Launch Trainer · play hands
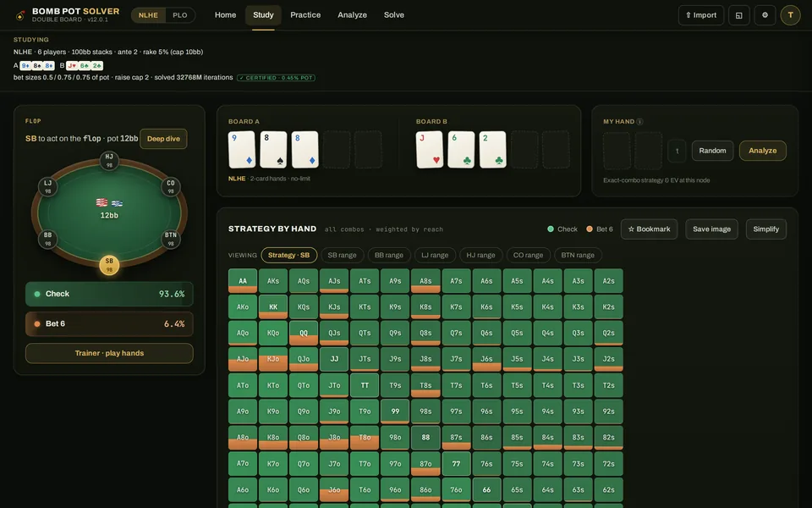812x508 pixels. point(109,353)
